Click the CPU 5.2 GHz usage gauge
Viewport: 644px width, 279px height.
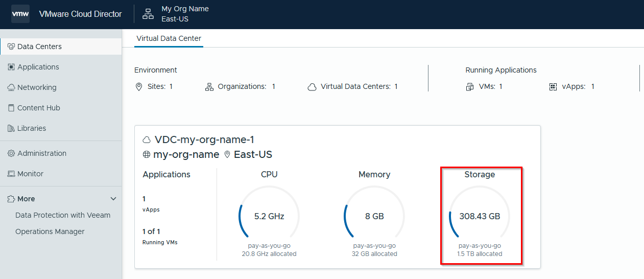[x=269, y=216]
